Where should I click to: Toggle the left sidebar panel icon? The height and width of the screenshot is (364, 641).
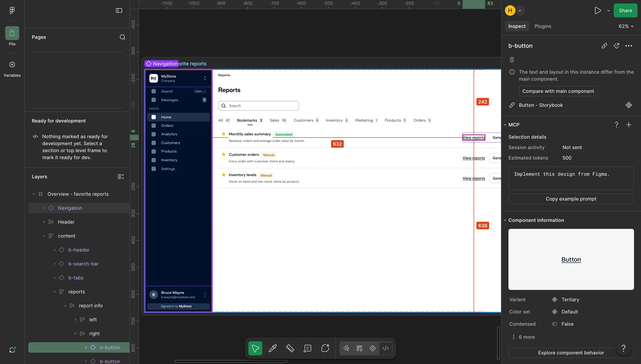click(119, 10)
